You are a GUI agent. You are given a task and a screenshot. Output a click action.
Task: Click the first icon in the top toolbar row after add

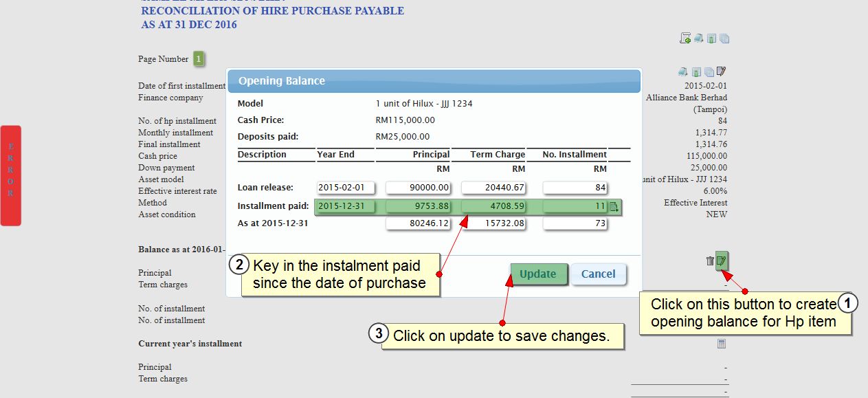(x=698, y=38)
